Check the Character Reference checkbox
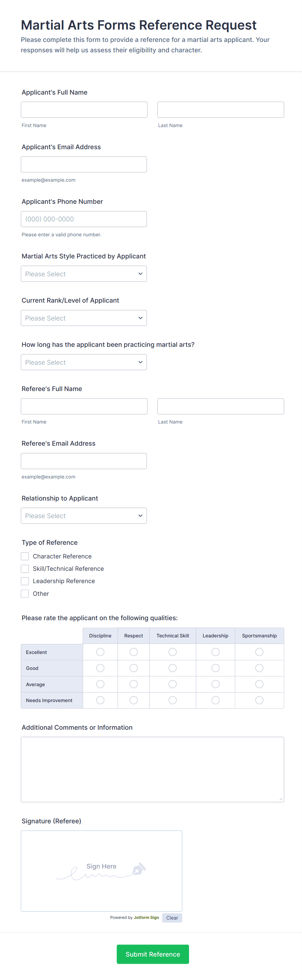 (25, 556)
